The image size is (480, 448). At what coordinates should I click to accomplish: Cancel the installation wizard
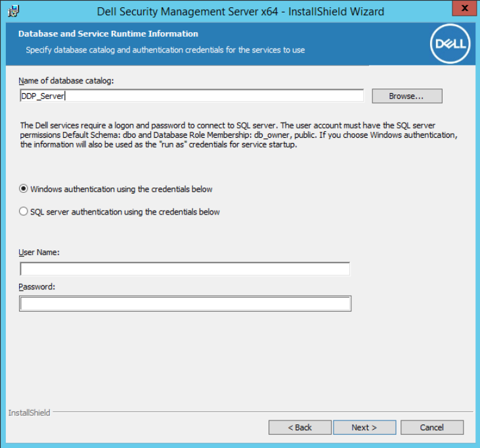pyautogui.click(x=432, y=427)
